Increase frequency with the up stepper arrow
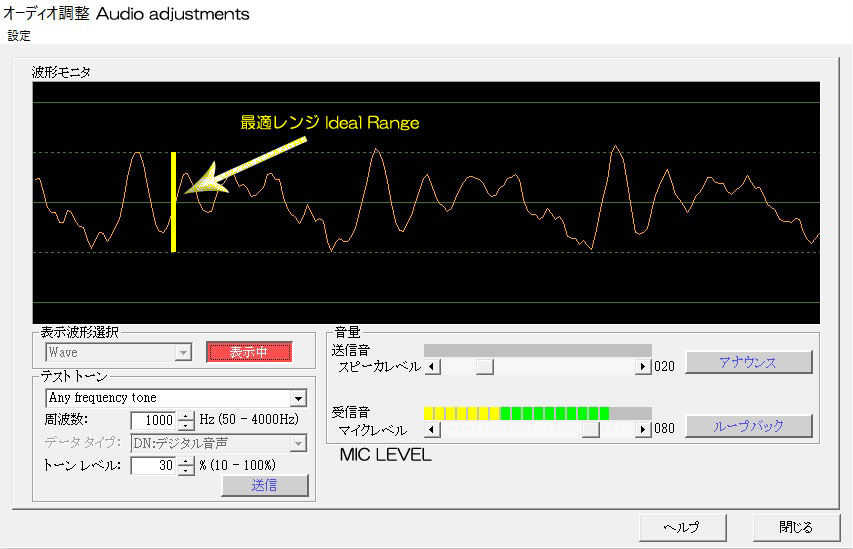 point(186,416)
